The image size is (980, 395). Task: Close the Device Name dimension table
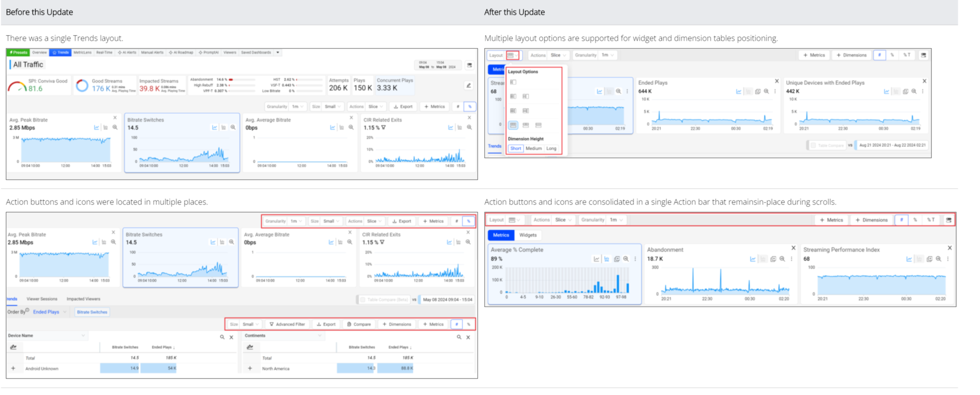(231, 337)
